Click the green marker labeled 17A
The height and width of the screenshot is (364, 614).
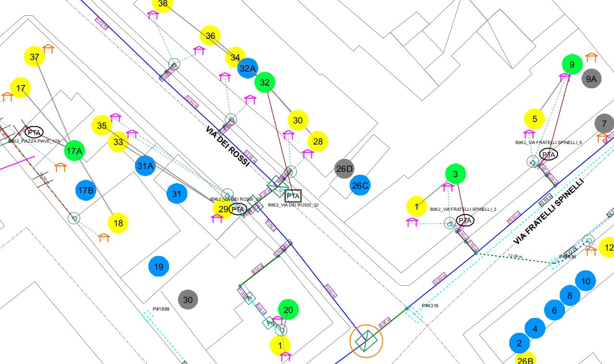pos(74,151)
